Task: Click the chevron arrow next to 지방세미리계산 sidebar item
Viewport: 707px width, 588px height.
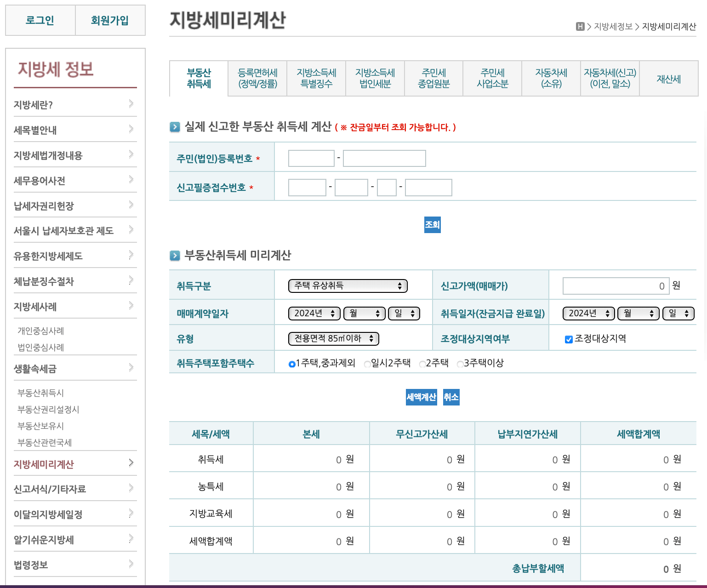Action: tap(131, 463)
